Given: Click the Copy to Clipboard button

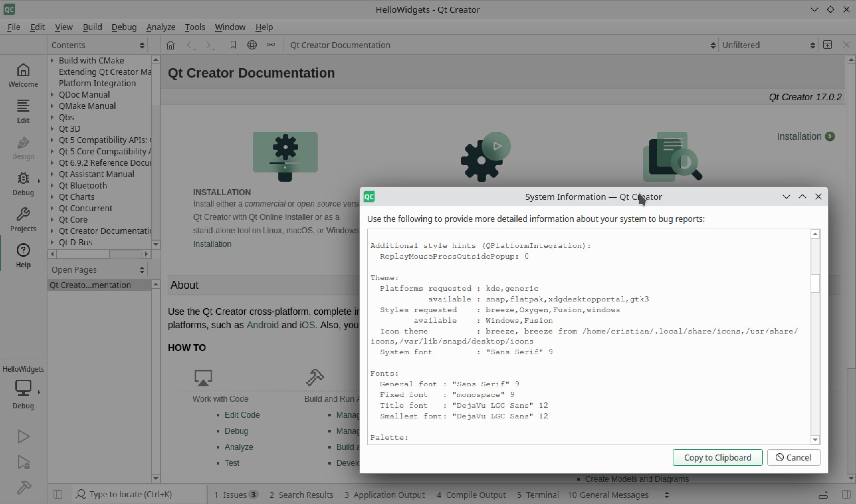Looking at the screenshot, I should (x=718, y=457).
